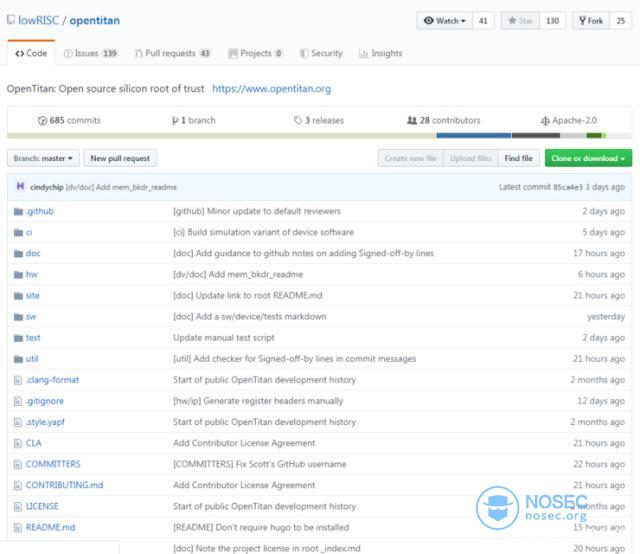Screen dimensions: 640x554
Task: Click the site folder icon
Action: click(x=18, y=296)
